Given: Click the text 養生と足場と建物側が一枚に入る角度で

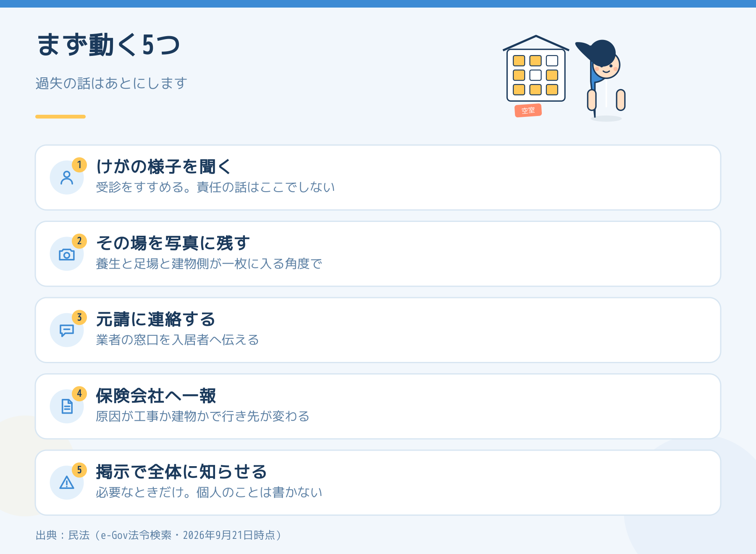Looking at the screenshot, I should 209,264.
